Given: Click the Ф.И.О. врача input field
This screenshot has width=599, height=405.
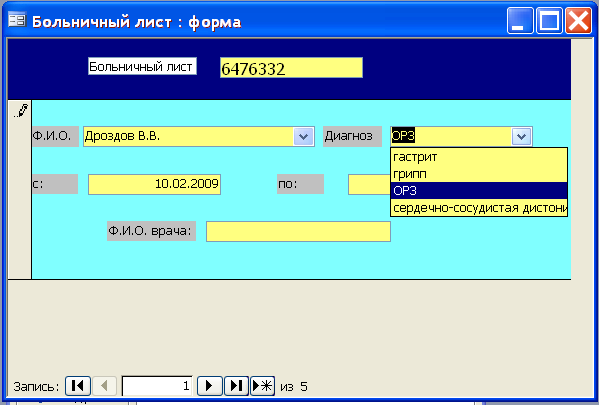Looking at the screenshot, I should pos(298,232).
